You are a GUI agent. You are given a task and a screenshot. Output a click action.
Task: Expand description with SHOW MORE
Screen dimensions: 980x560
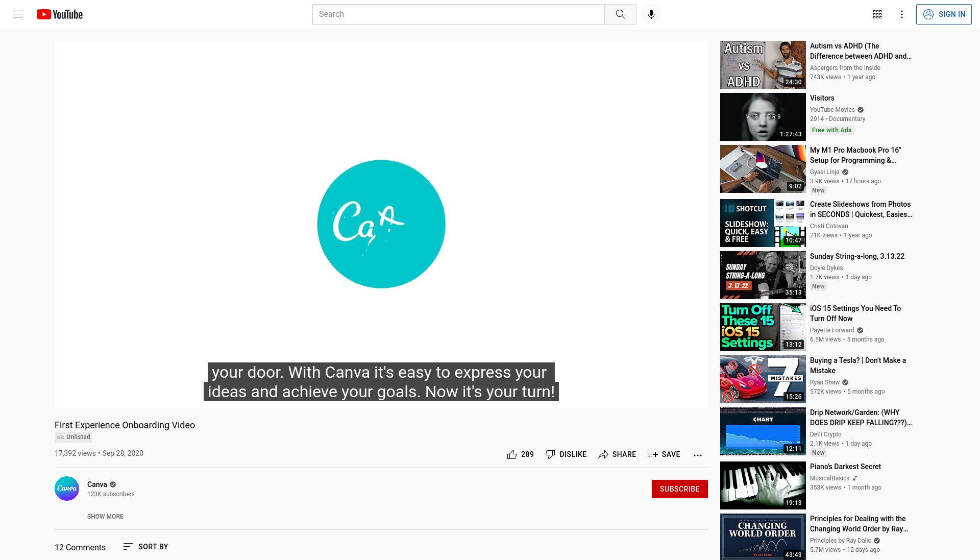coord(105,517)
